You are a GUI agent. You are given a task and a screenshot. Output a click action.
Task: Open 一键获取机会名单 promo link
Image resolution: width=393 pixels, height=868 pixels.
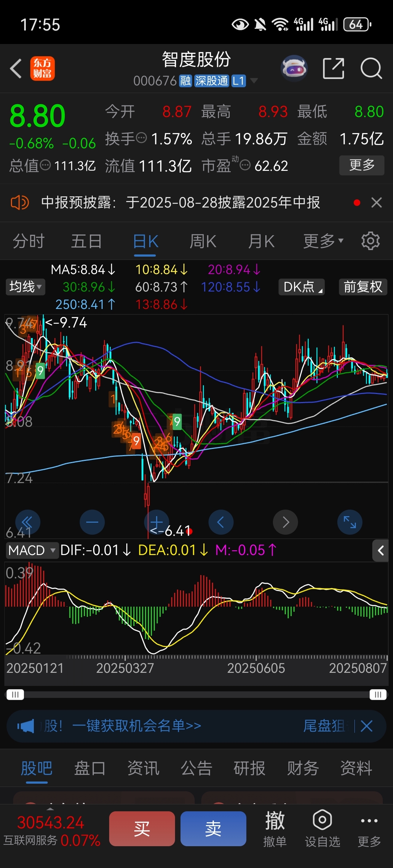[137, 726]
